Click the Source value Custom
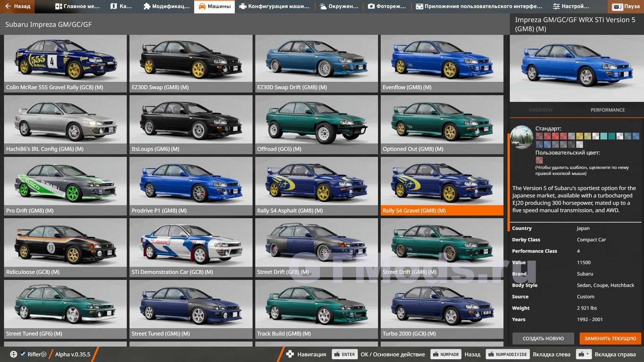 pyautogui.click(x=586, y=296)
